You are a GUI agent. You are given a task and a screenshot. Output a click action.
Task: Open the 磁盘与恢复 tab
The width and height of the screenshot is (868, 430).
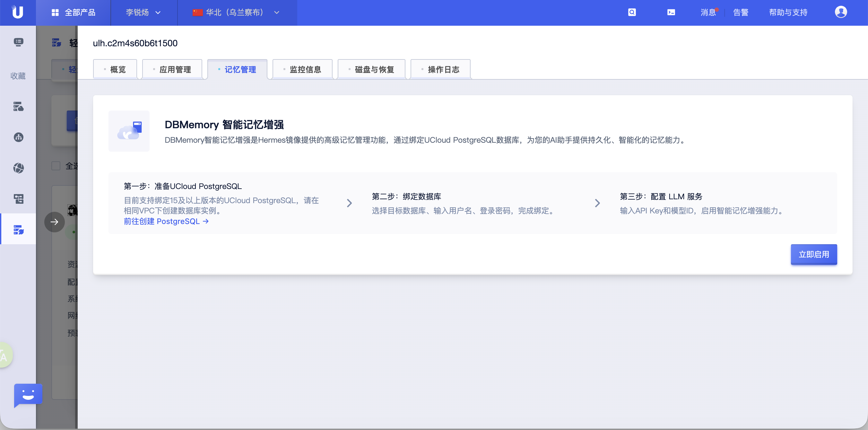tap(371, 69)
